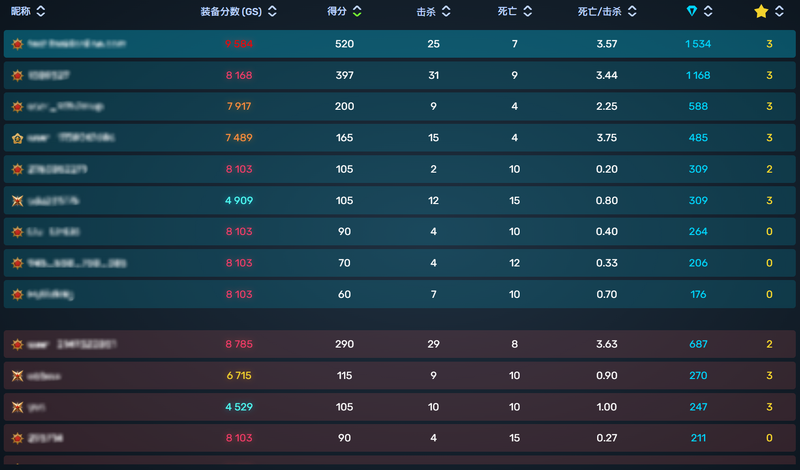Image resolution: width=800 pixels, height=470 pixels.
Task: Click the diamond count 176
Action: click(x=698, y=294)
